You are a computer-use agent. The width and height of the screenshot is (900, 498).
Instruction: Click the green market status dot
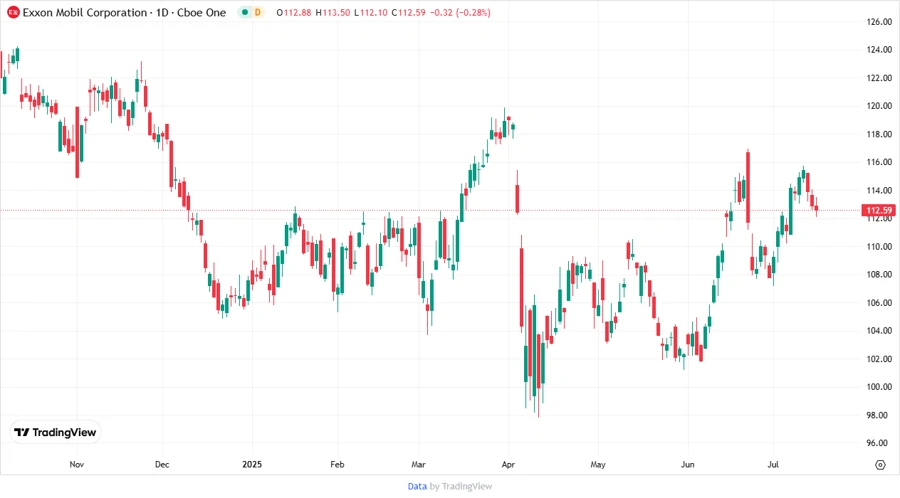[x=245, y=12]
